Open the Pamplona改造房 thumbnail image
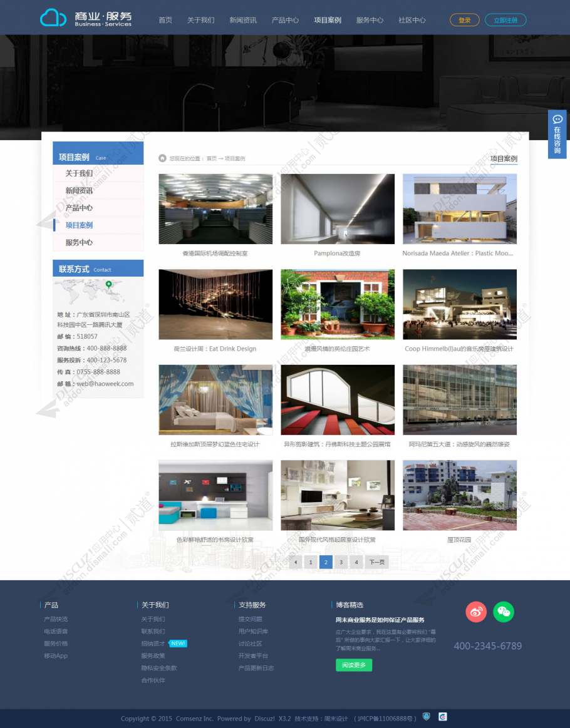Viewport: 570px width, 728px height. click(338, 209)
